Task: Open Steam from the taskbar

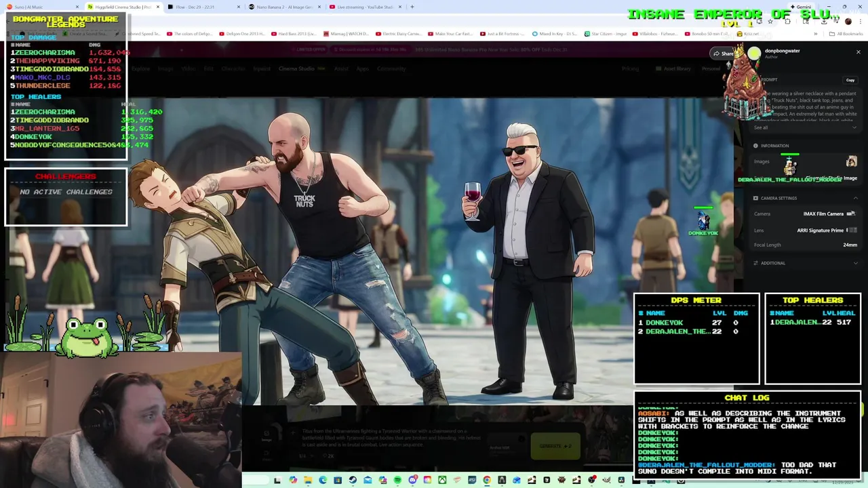Action: (x=353, y=480)
